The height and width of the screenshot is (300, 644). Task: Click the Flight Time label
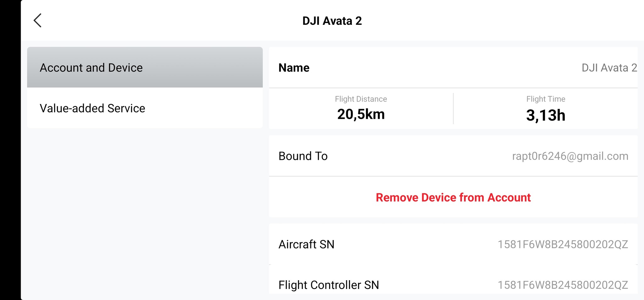click(x=546, y=99)
